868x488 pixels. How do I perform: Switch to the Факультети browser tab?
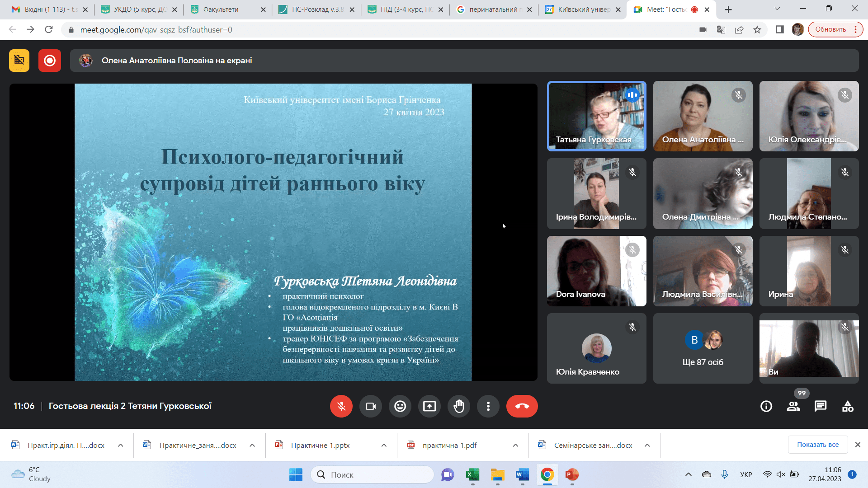tap(221, 9)
